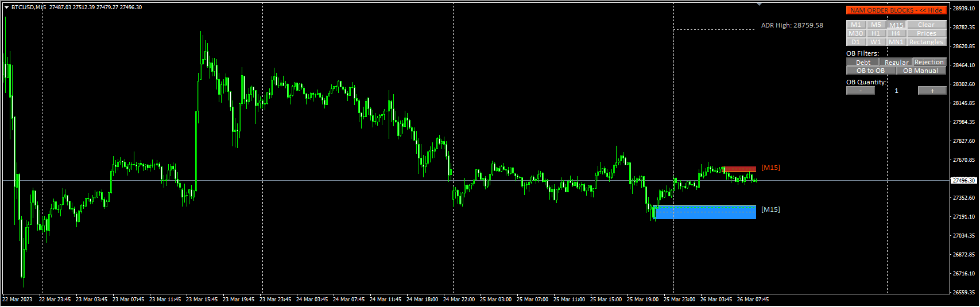Image resolution: width=980 pixels, height=307 pixels.
Task: Click price axis value 27984.35
Action: pyautogui.click(x=964, y=122)
